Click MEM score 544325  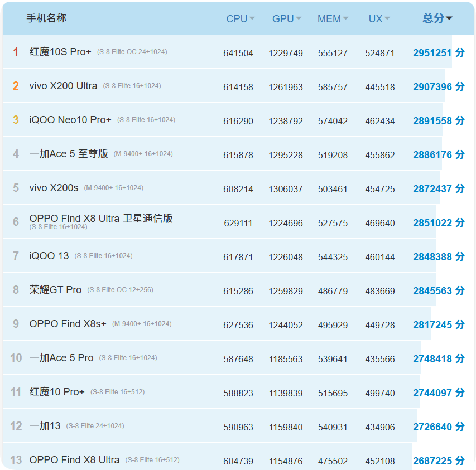pos(333,258)
